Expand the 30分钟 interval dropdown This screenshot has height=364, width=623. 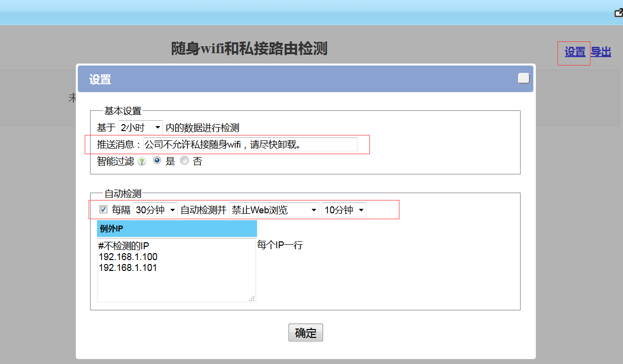pos(155,210)
